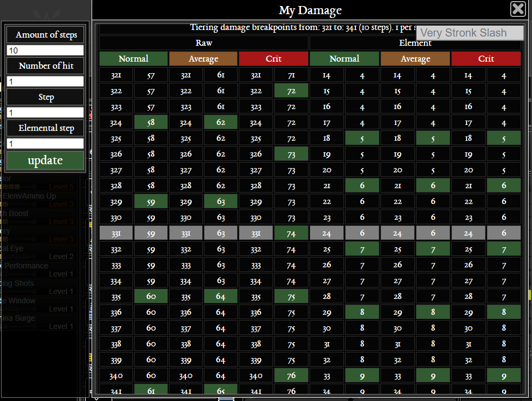Click the Amount of steps label
This screenshot has width=532, height=401.
click(x=46, y=34)
